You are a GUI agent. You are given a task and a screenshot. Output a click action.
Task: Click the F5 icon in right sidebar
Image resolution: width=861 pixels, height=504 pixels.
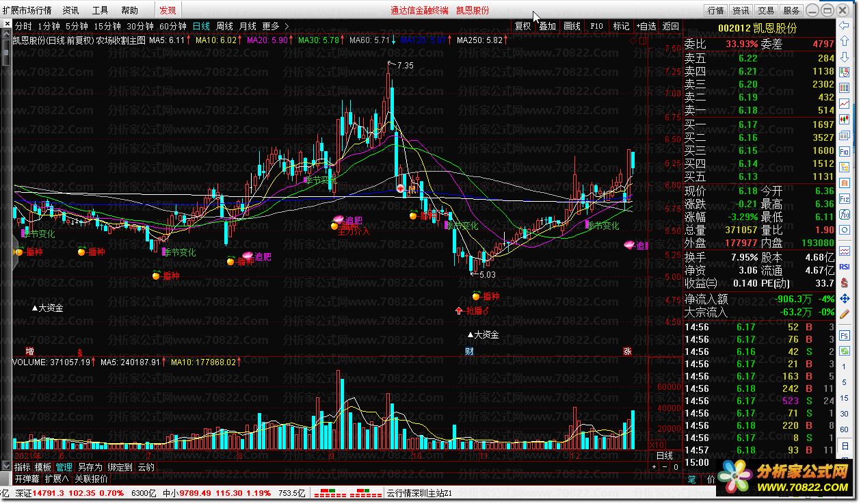click(x=845, y=335)
